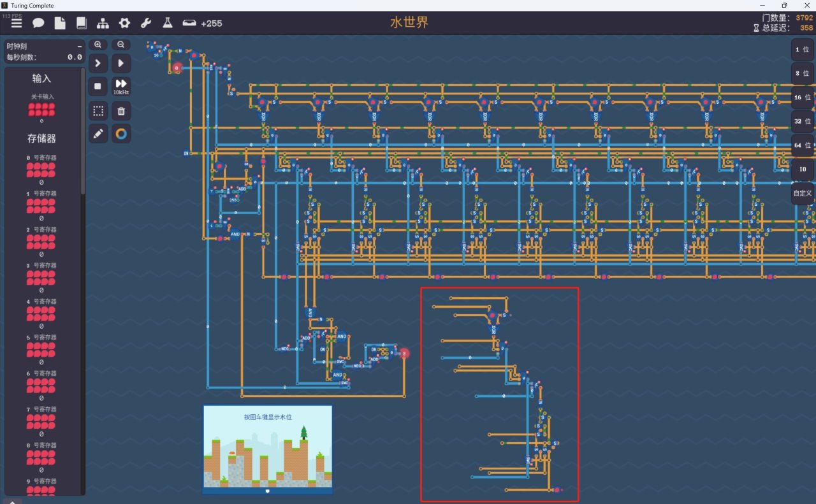The image size is (816, 504).
Task: Click the 每秒刻数 0.0 readout
Action: [44, 57]
